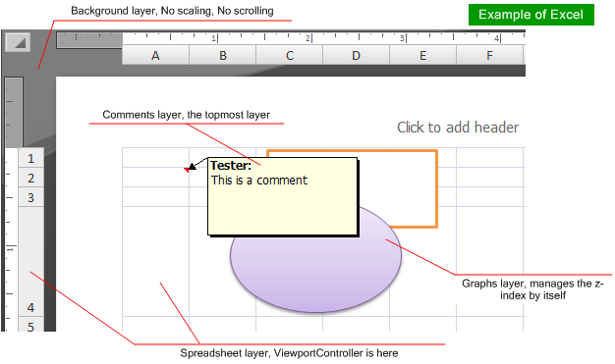This screenshot has height=364, width=615.
Task: Click the red comment indicator triangle
Action: 187,170
